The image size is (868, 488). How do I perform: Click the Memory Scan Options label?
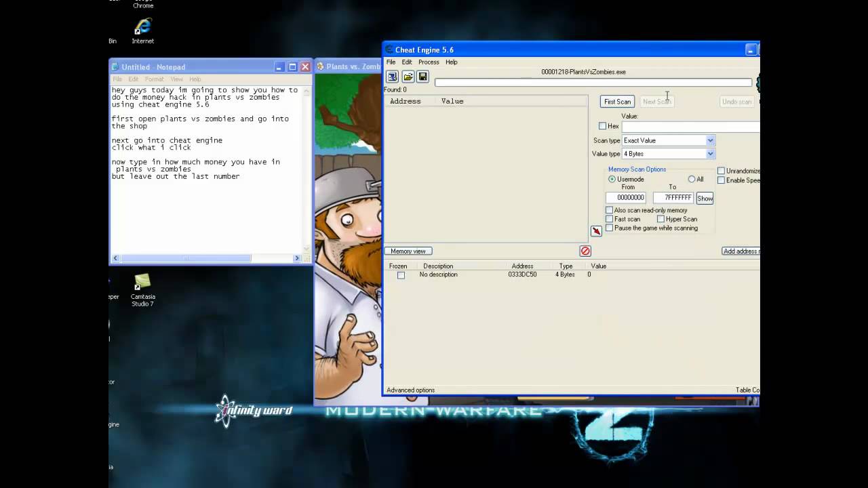click(x=637, y=169)
